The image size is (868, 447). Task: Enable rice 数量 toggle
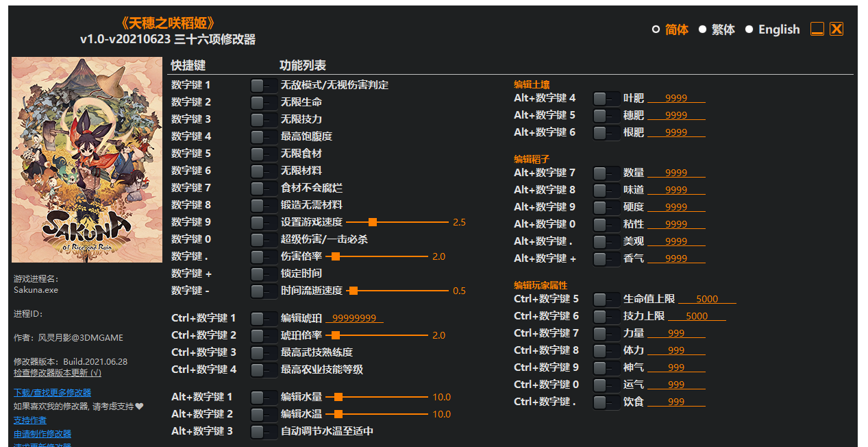pyautogui.click(x=606, y=173)
